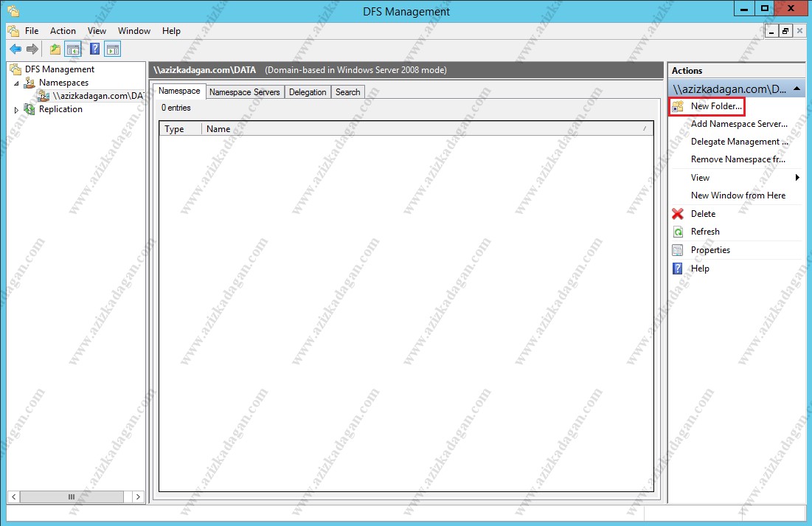Expand the Replication tree node
Screen dimensions: 812x526
[17, 110]
